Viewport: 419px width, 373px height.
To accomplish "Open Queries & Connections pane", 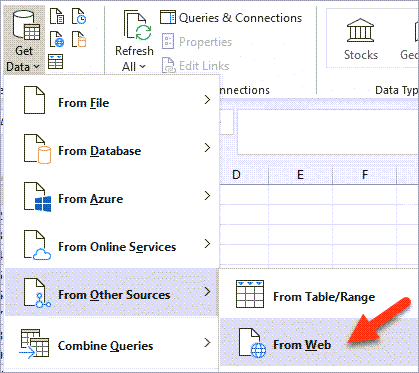I will (x=231, y=18).
